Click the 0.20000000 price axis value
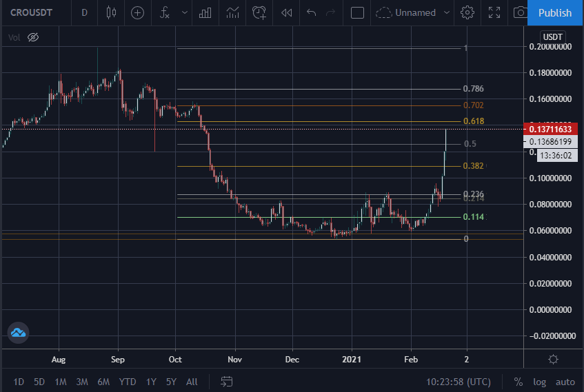This screenshot has width=584, height=392. pos(550,47)
